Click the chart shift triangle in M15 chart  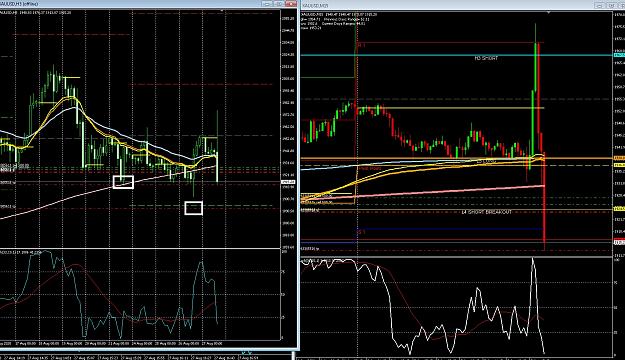(x=548, y=13)
